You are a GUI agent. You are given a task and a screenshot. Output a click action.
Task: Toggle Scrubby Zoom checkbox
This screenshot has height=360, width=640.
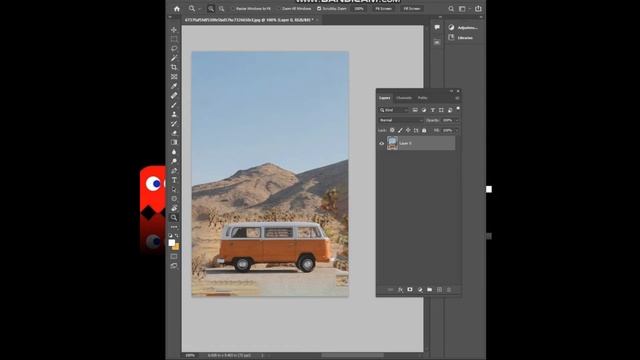pyautogui.click(x=319, y=9)
